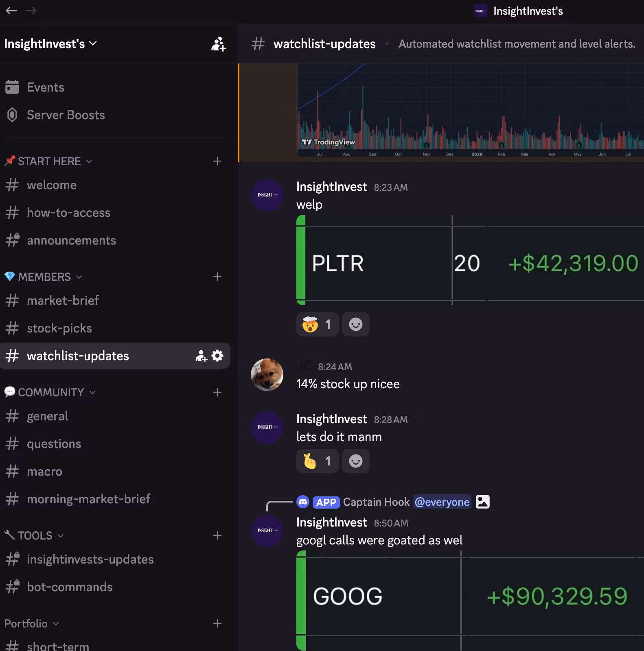Click the 8:24 AM message timestamp
Viewport: 644px width, 651px height.
point(335,367)
